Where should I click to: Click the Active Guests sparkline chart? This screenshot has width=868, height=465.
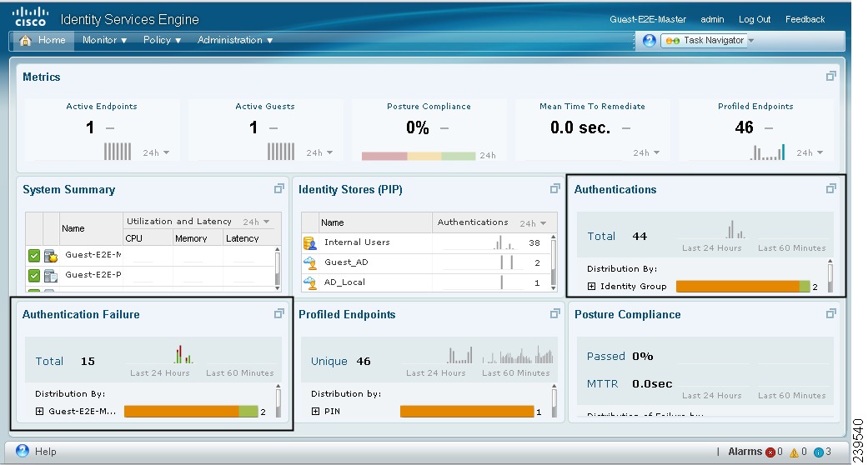[x=281, y=151]
